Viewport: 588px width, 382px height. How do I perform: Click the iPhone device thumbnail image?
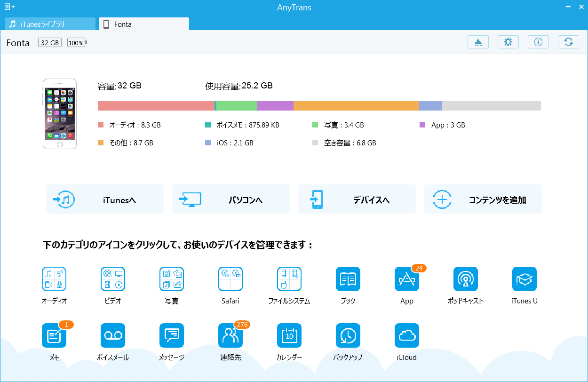pyautogui.click(x=59, y=114)
